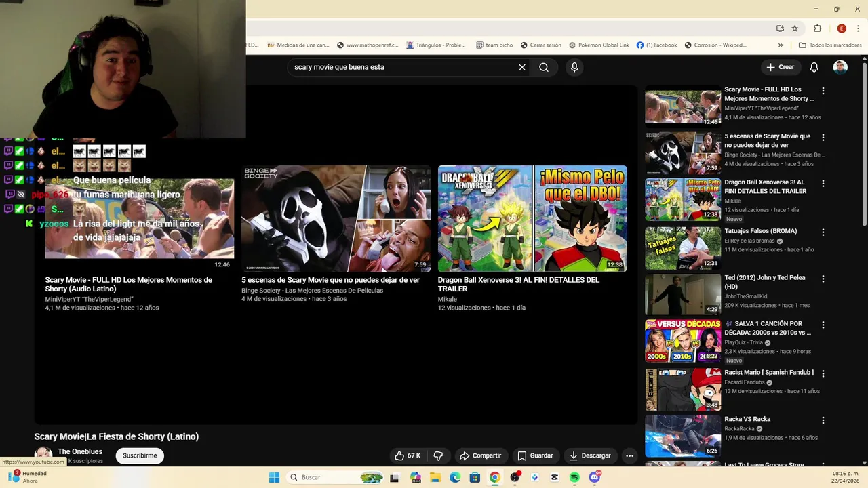The image size is (868, 488).
Task: Open options for Ted (2012) sidebar video
Action: [x=823, y=279]
